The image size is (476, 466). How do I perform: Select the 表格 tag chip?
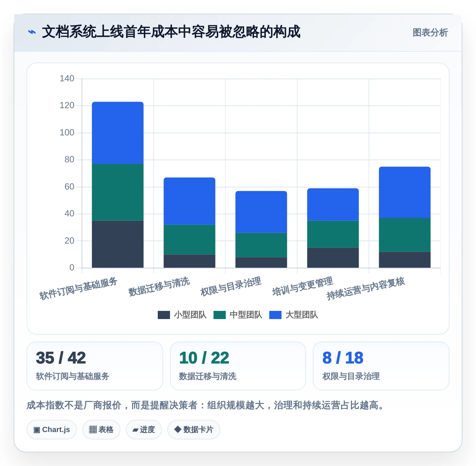click(x=101, y=430)
